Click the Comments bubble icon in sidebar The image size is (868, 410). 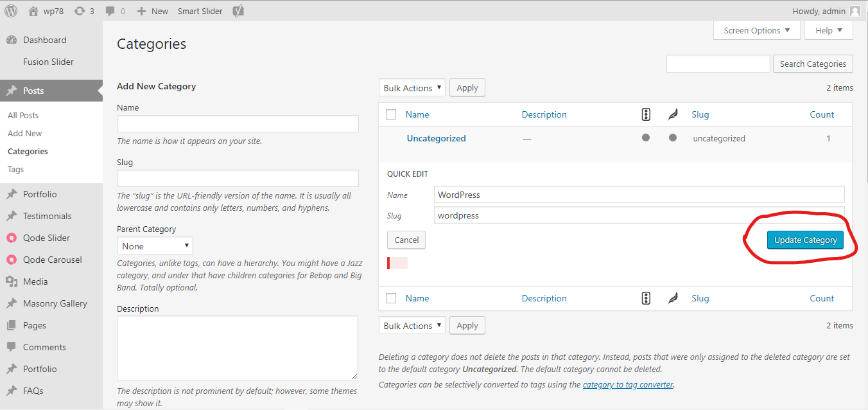click(12, 347)
